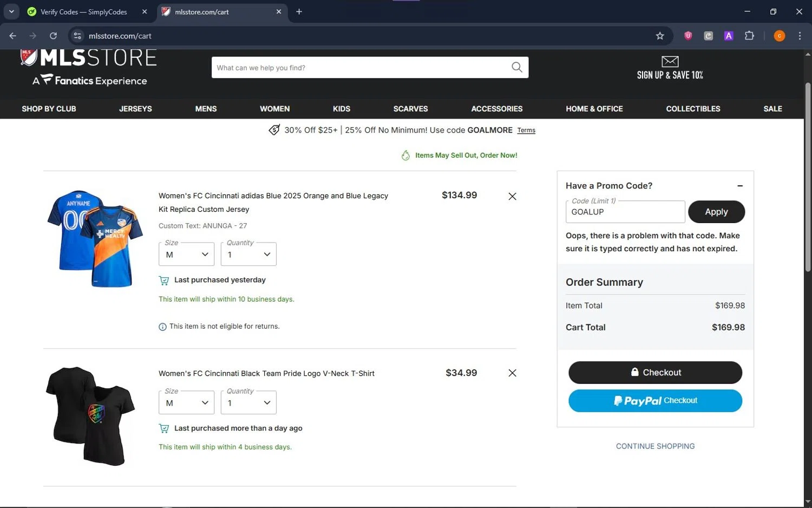Remove the Pride Logo T-Shirt from cart
The image size is (812, 508).
pyautogui.click(x=512, y=373)
